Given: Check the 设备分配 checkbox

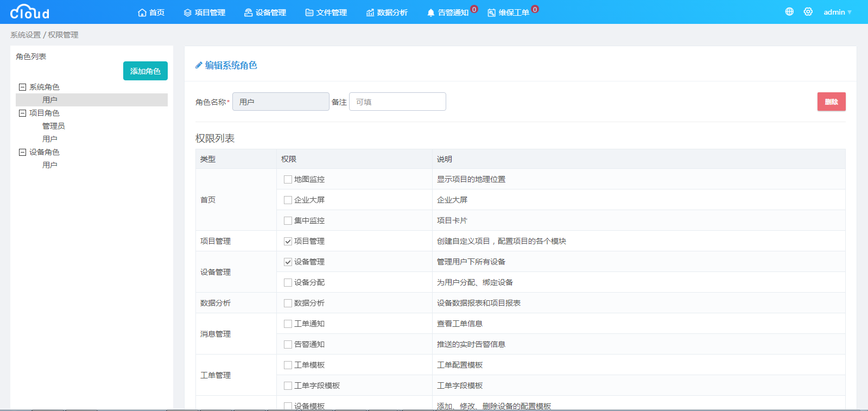Looking at the screenshot, I should click(288, 282).
